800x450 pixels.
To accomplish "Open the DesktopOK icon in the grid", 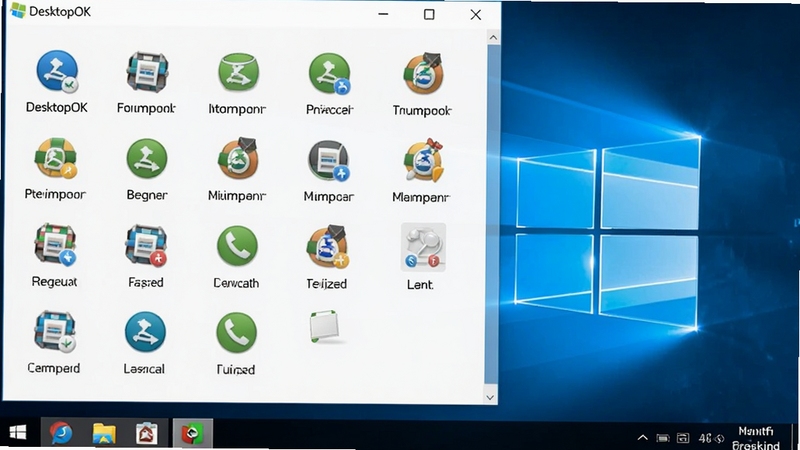I will pos(57,71).
